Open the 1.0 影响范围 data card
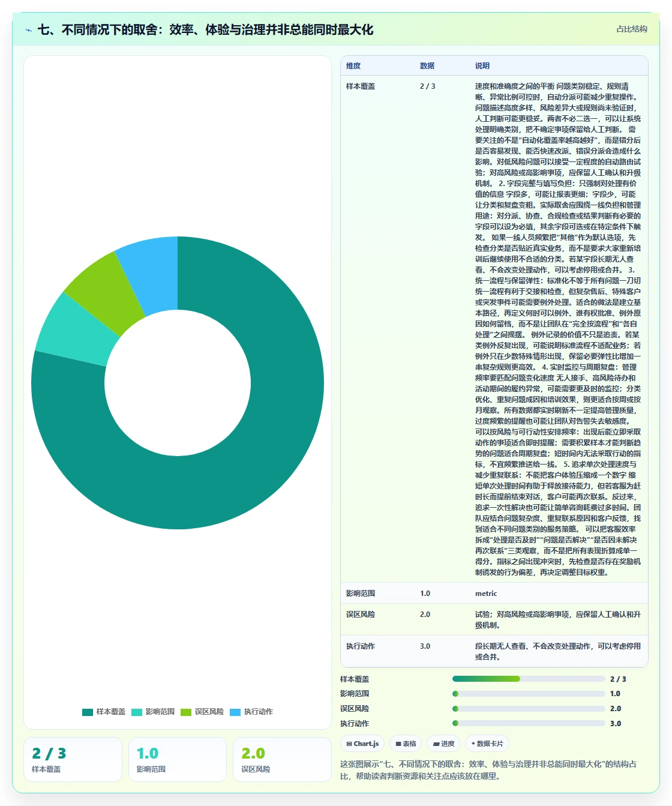The width and height of the screenshot is (672, 806). click(178, 760)
